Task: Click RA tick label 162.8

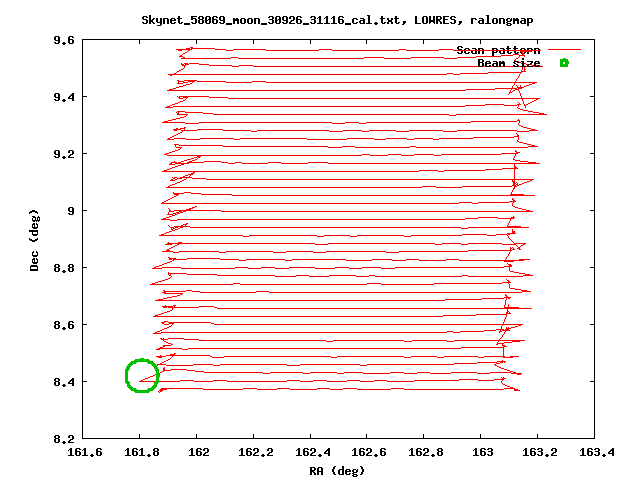Action: coord(426,452)
